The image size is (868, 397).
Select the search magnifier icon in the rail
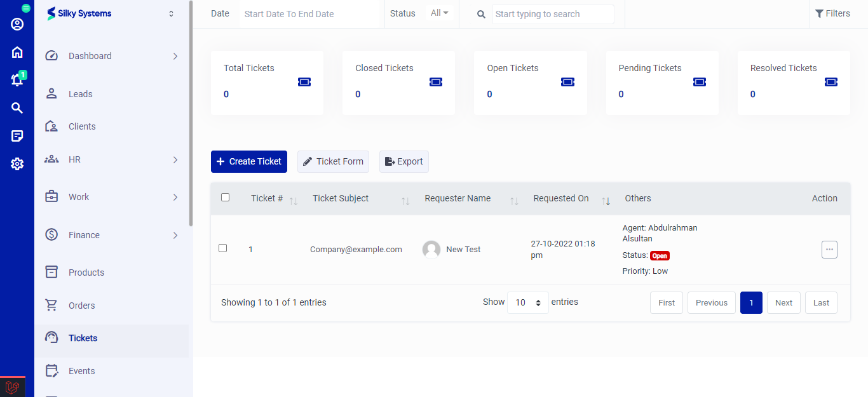click(x=17, y=108)
